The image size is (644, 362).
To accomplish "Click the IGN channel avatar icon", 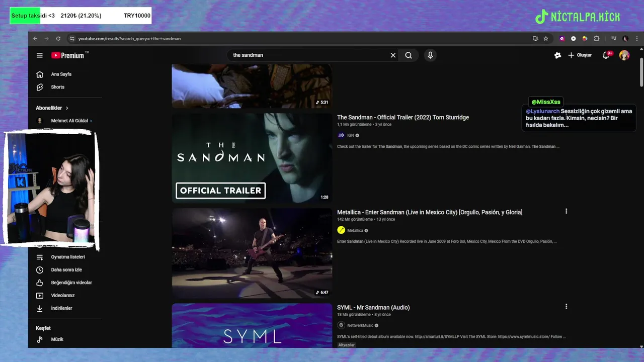I will 341,135.
